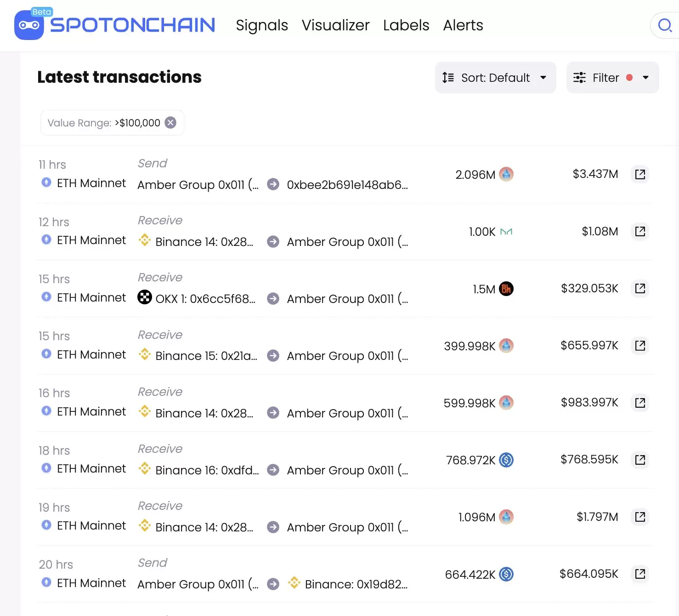This screenshot has height=616, width=679.
Task: Open external link for the $664.095K transaction
Action: pos(640,574)
